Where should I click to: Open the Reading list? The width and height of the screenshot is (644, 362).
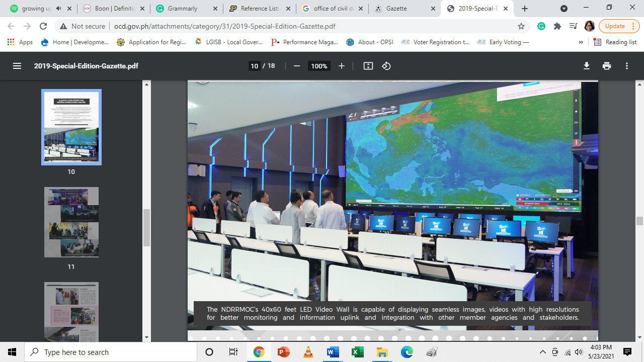pos(615,42)
